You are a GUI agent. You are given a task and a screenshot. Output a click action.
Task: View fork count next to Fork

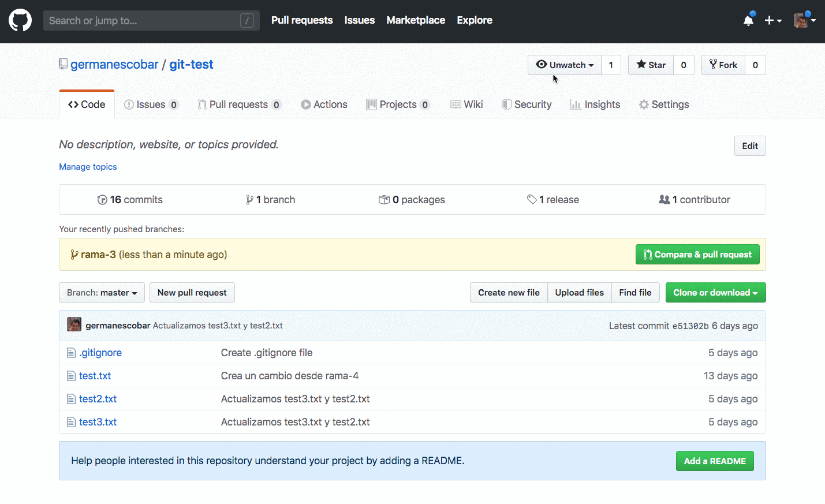[755, 65]
